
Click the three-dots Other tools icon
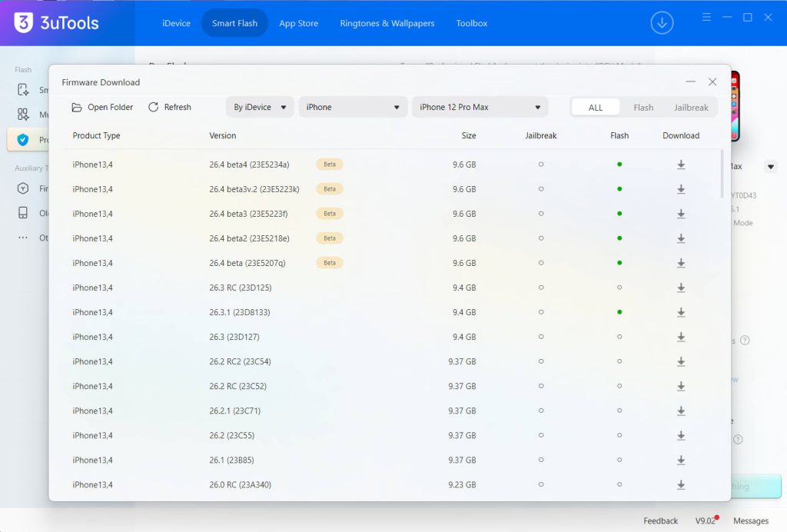click(x=23, y=238)
